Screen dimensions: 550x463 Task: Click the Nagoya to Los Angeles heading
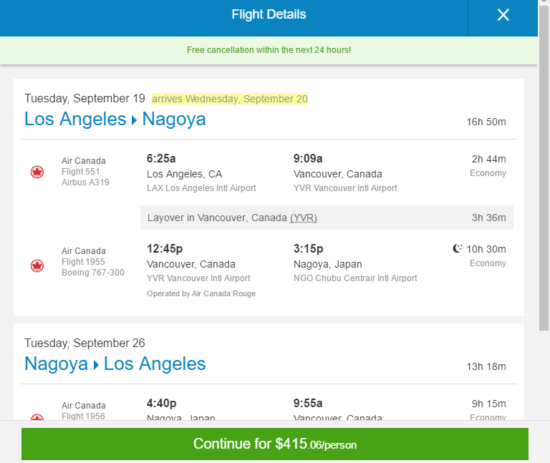click(x=115, y=364)
